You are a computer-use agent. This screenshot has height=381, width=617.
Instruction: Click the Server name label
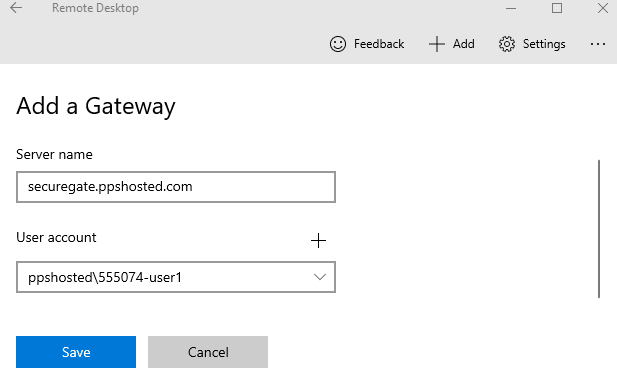click(54, 154)
